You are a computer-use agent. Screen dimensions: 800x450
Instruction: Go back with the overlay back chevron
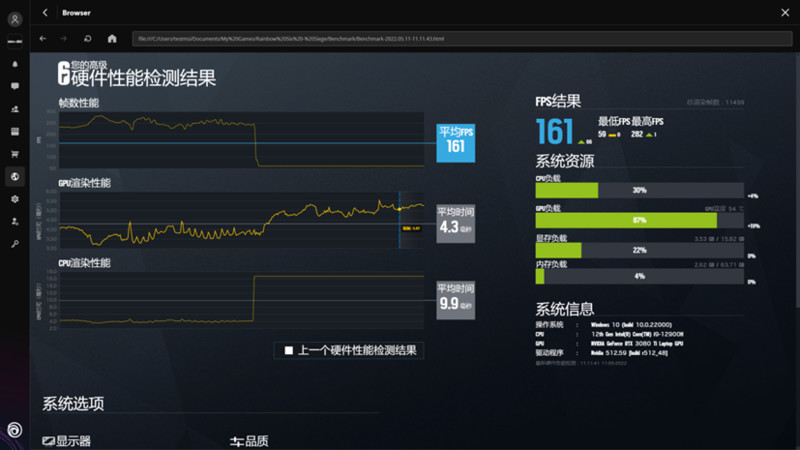point(45,12)
